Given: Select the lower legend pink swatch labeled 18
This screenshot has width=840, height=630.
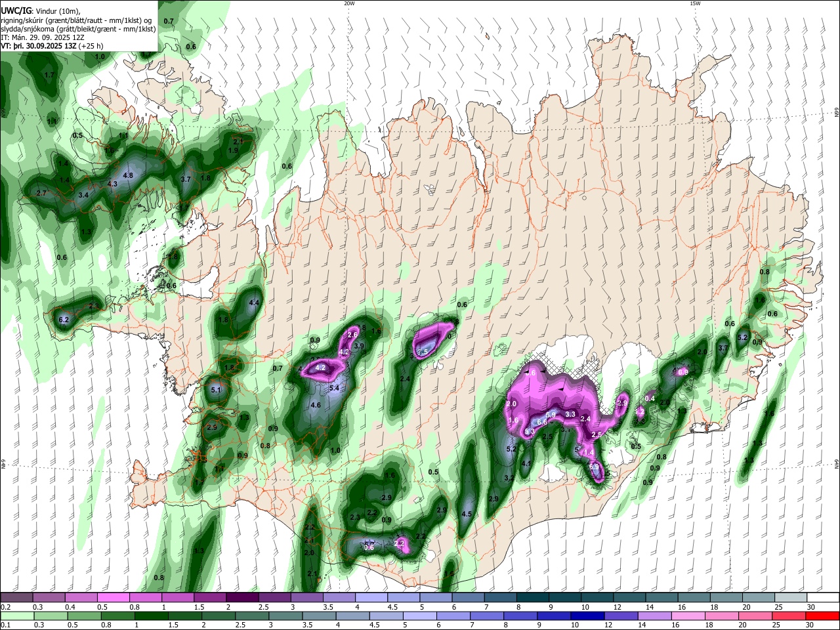Looking at the screenshot, I should (722, 616).
